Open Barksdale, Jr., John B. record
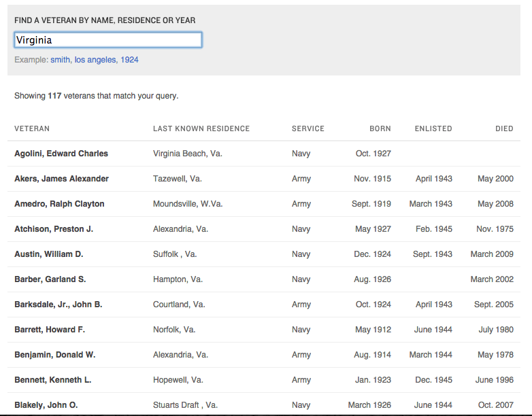 point(58,305)
